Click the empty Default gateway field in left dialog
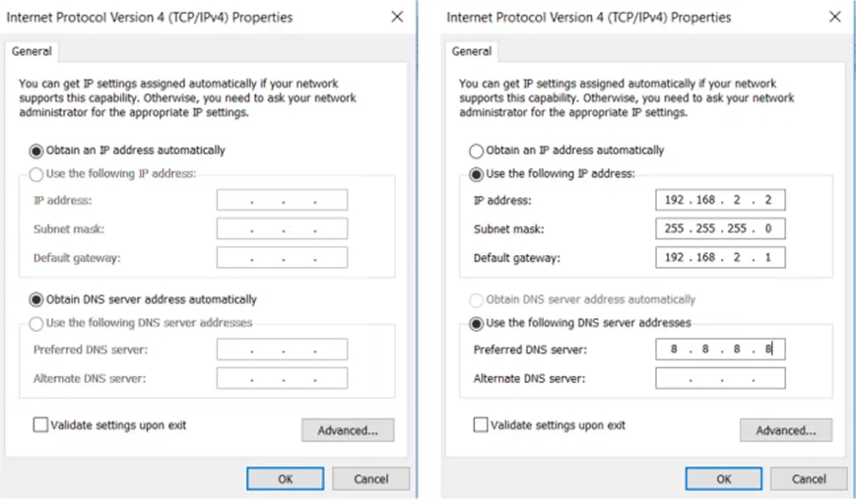This screenshot has height=504, width=856. tap(283, 258)
